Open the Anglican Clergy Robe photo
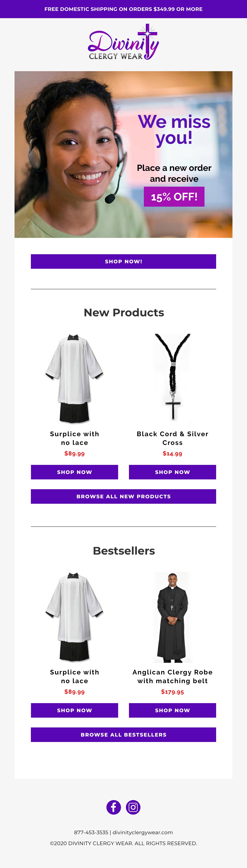The height and width of the screenshot is (868, 247). (x=173, y=616)
